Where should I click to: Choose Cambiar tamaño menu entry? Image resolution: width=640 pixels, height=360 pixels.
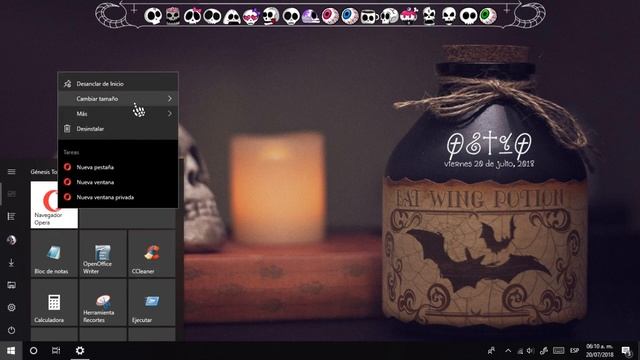coord(118,98)
